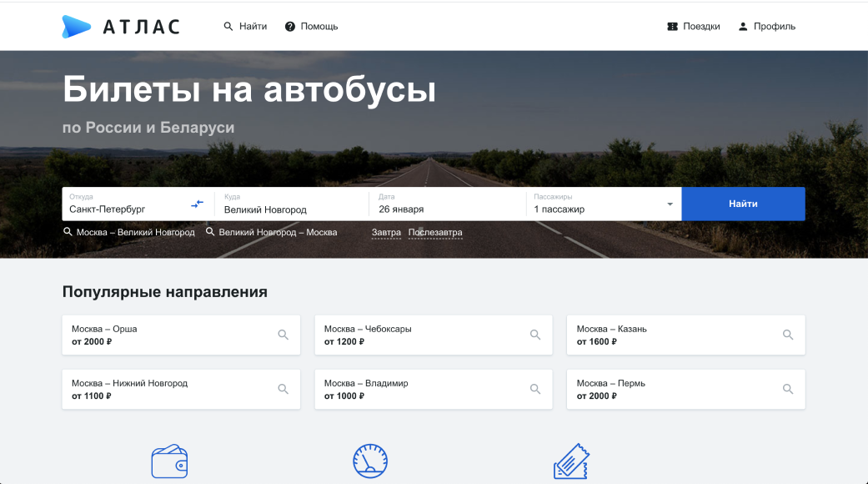868x484 pixels.
Task: Open the Дата field showing 26 января
Action: point(447,204)
